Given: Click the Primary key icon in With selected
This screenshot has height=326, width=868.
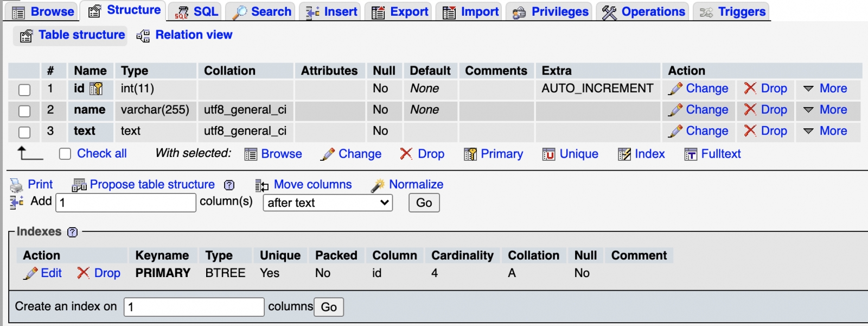Looking at the screenshot, I should coord(470,154).
